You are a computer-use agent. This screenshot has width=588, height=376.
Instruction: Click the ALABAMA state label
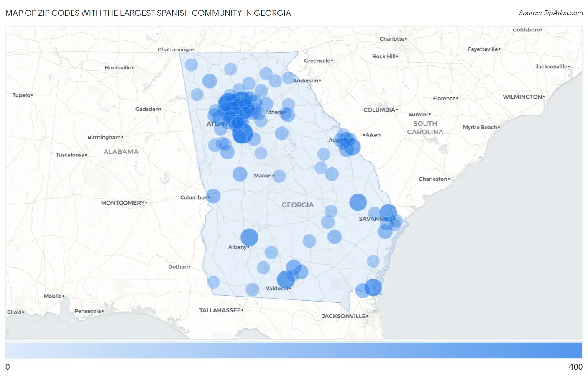coord(121,152)
